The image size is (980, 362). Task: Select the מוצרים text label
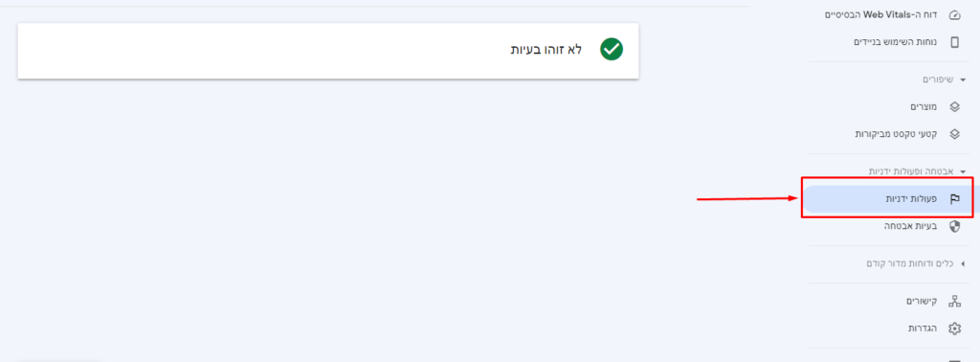tap(924, 107)
